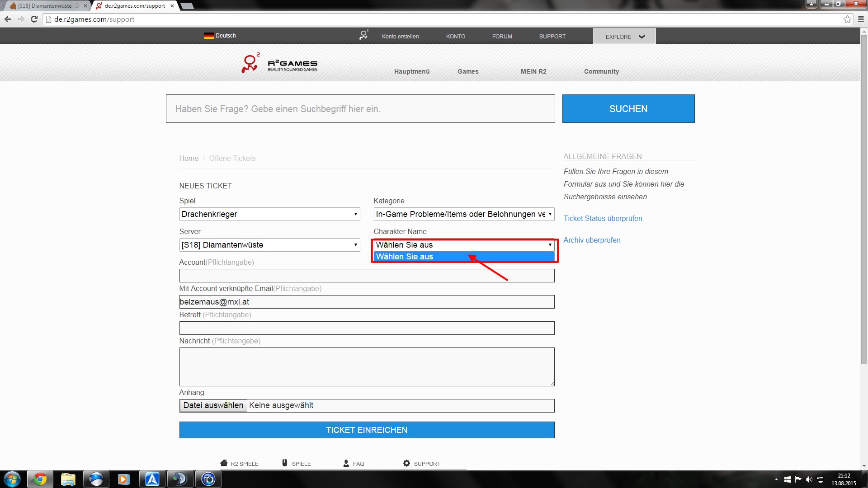Open the Spiel dropdown showing Drachenkrieger
Screen dimensions: 868x488
pyautogui.click(x=269, y=214)
